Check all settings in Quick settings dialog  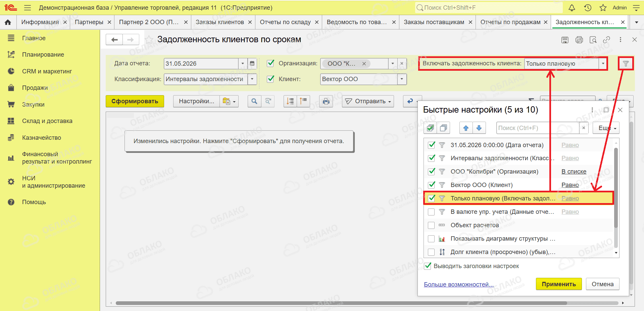(430, 128)
